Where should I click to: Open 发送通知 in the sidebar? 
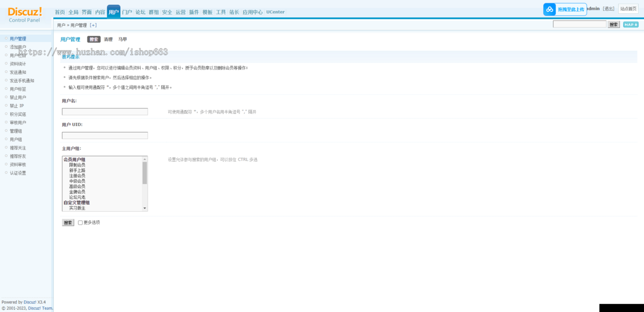[x=18, y=72]
